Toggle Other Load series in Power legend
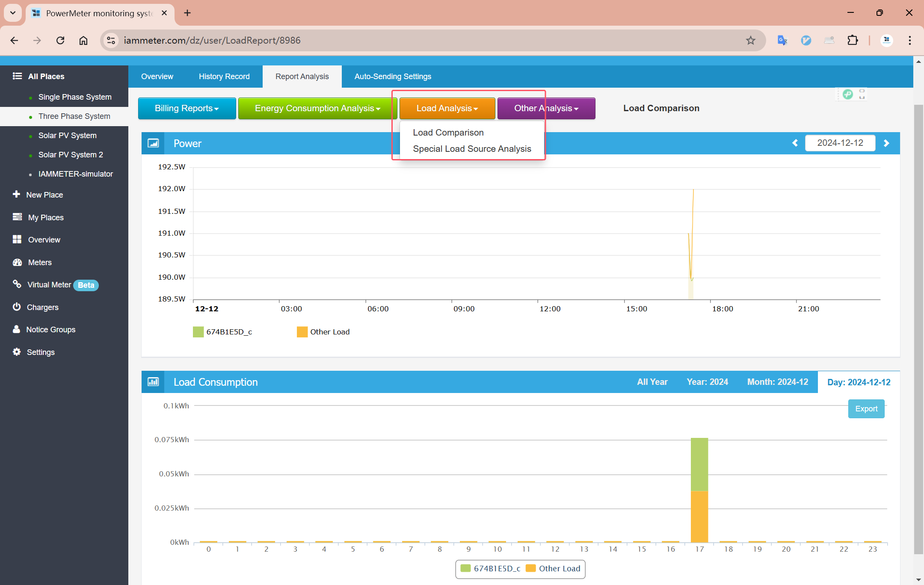This screenshot has width=924, height=585. (x=323, y=332)
